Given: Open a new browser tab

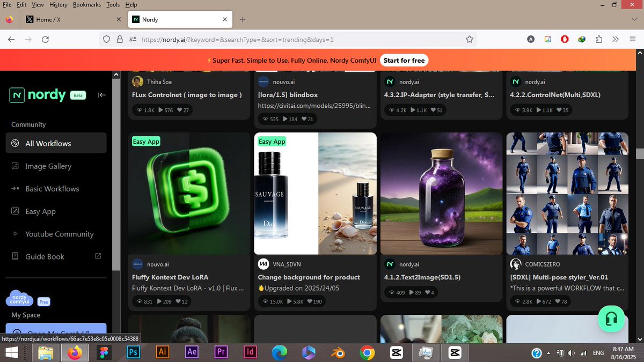Looking at the screenshot, I should coord(243,19).
